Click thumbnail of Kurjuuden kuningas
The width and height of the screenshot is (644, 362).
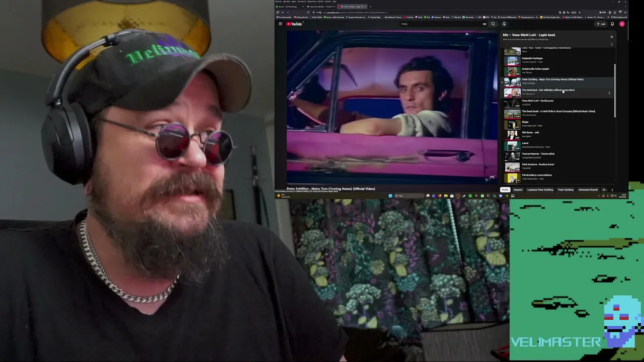pyautogui.click(x=512, y=60)
